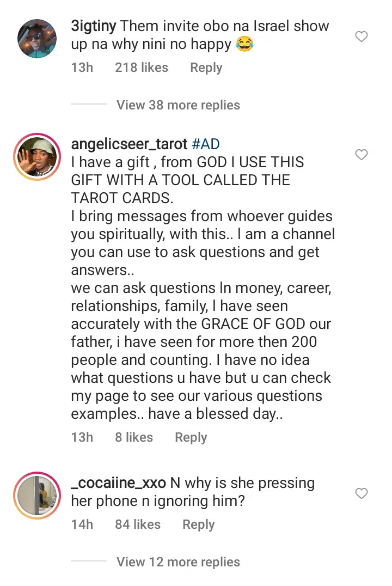Open the #AD hashtag

(x=206, y=144)
